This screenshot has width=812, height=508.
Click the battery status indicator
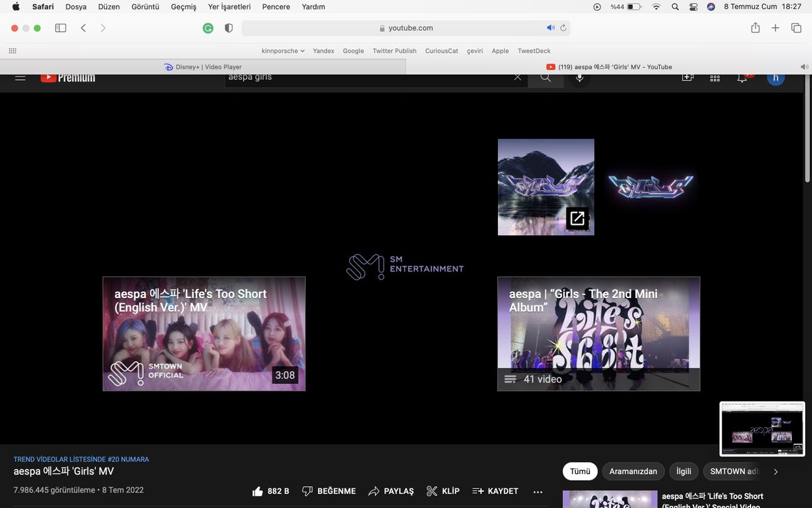click(626, 7)
